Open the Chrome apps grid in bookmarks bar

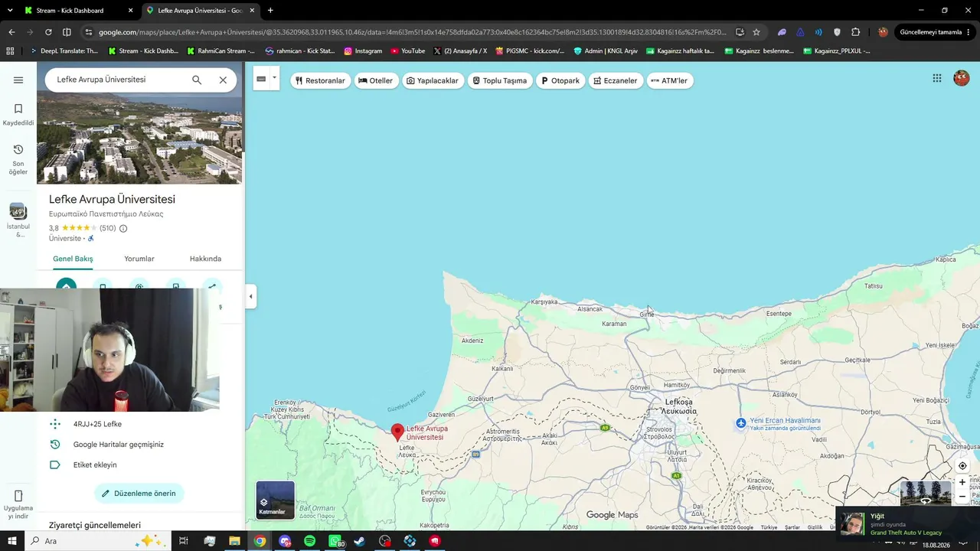(10, 51)
